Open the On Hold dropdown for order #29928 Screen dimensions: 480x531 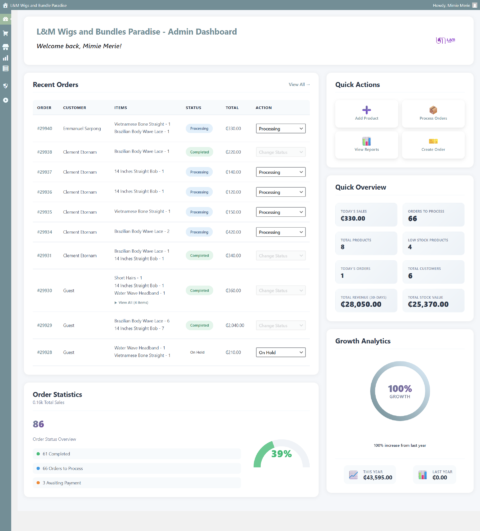[280, 352]
